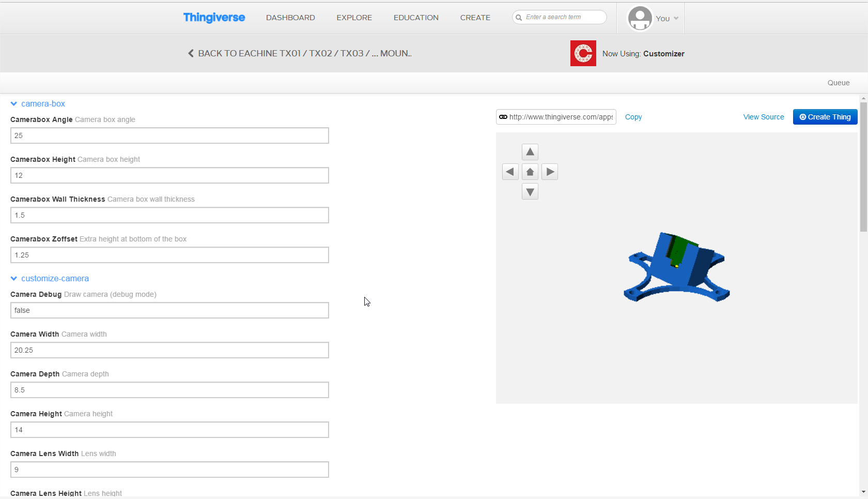This screenshot has height=499, width=868.
Task: Rotate the 3D preview right
Action: point(550,172)
